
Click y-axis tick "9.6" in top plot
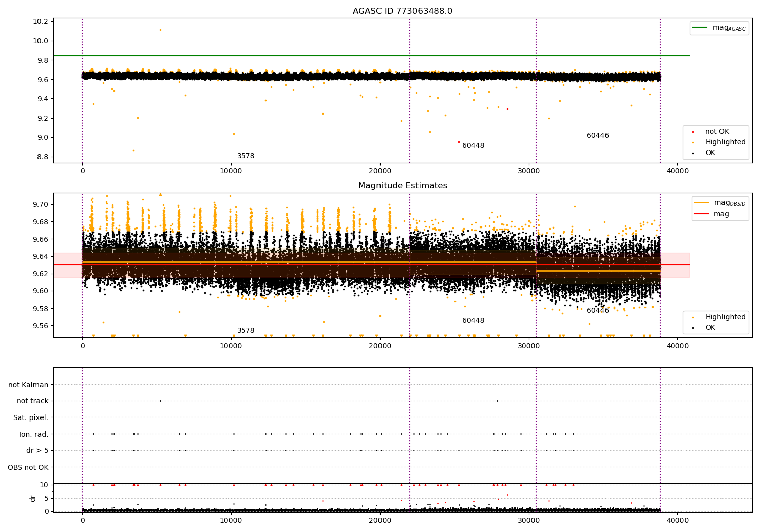tap(43, 80)
